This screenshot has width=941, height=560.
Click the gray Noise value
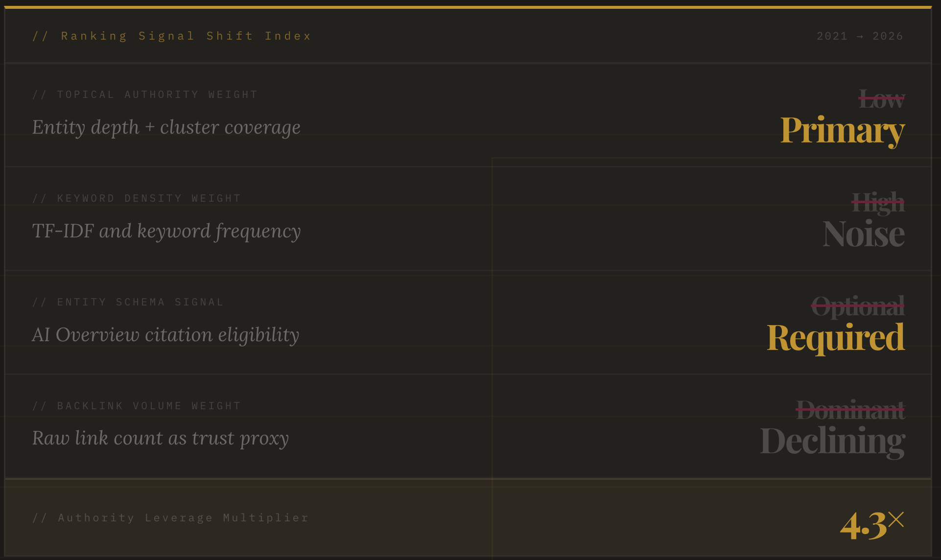click(x=863, y=234)
